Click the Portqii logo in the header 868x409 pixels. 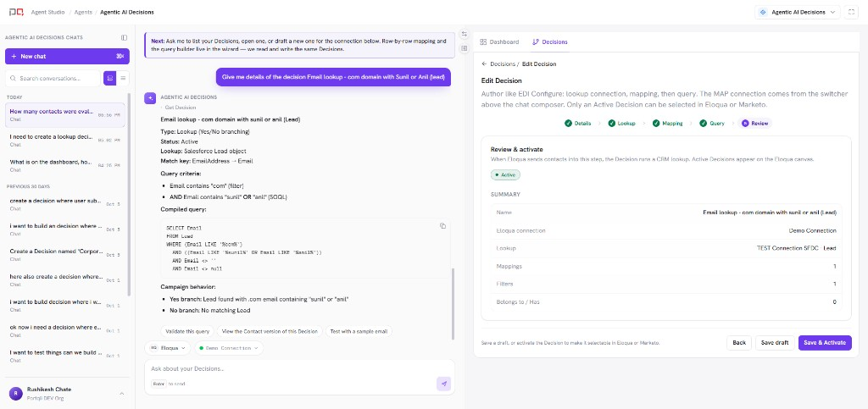[16, 12]
